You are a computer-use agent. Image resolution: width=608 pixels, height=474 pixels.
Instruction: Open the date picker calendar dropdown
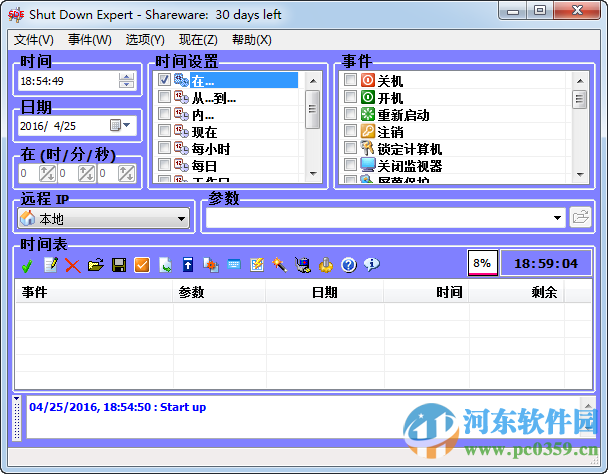tap(121, 125)
